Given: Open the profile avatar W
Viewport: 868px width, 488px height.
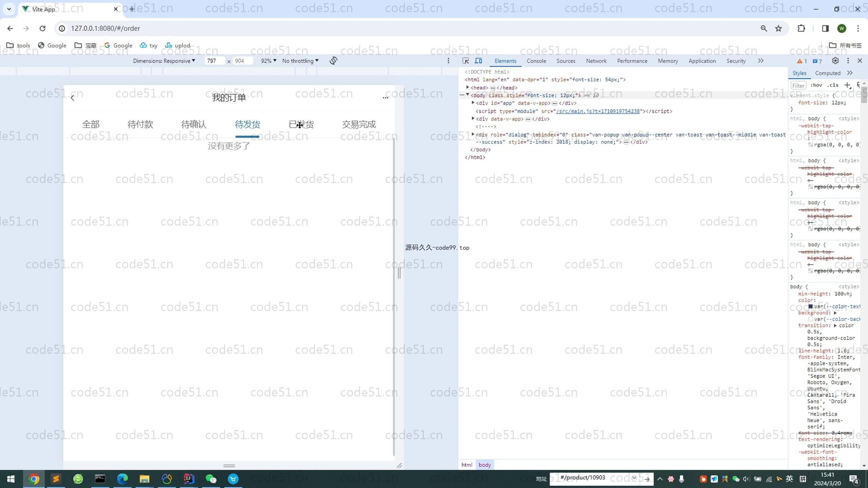Looking at the screenshot, I should 842,28.
